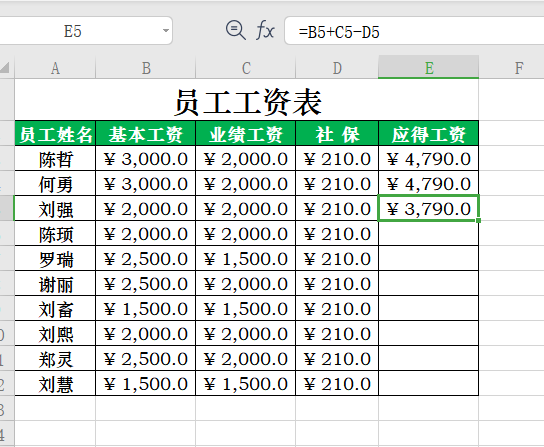Select 陈顼's empty 应得工资 cell
This screenshot has width=544, height=447.
[x=428, y=233]
